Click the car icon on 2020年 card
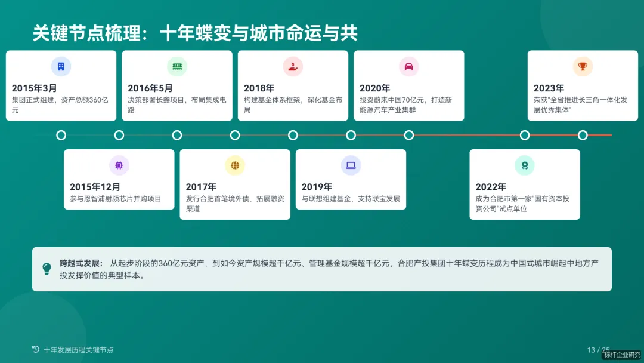 click(x=408, y=67)
